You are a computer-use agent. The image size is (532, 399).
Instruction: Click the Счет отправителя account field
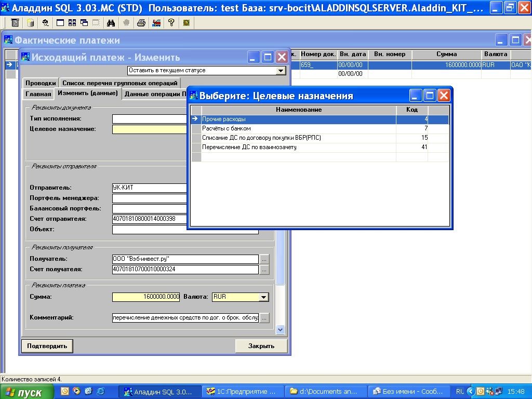click(150, 219)
